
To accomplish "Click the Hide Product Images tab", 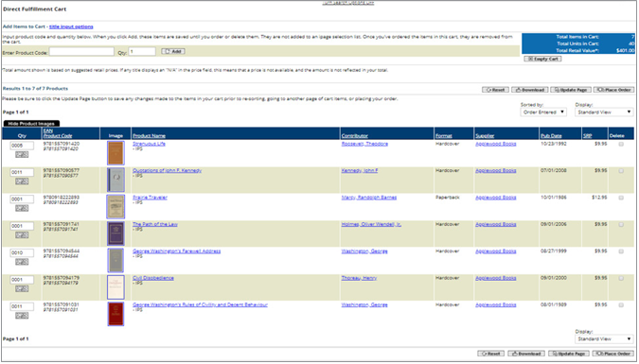I will pos(31,123).
